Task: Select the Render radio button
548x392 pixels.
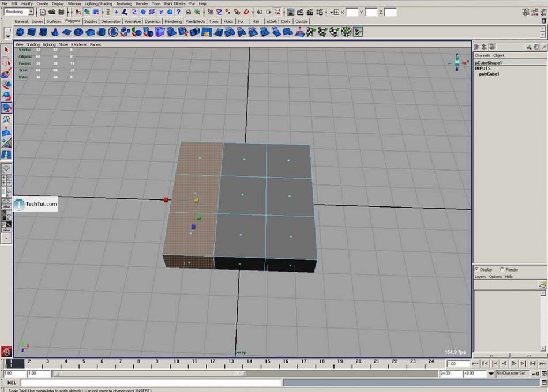Action: click(502, 269)
